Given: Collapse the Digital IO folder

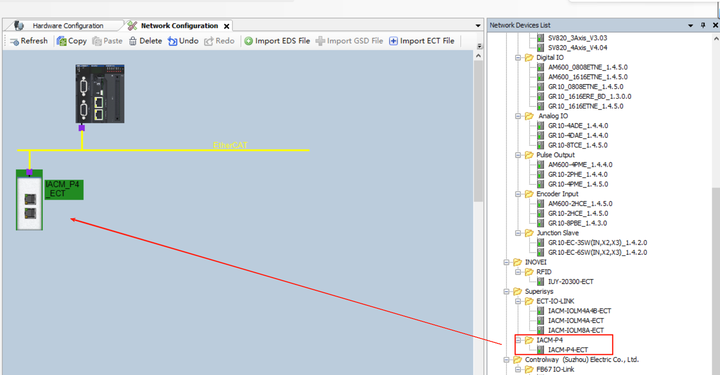Looking at the screenshot, I should tap(518, 58).
